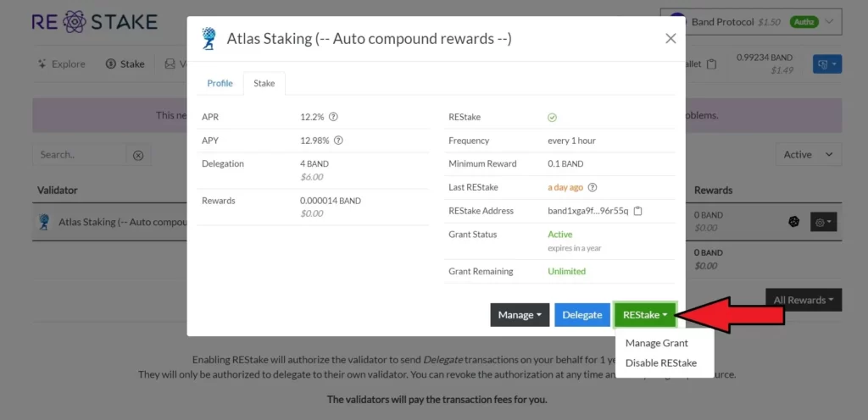The image size is (868, 420).
Task: Click into the validator Search field
Action: 80,155
